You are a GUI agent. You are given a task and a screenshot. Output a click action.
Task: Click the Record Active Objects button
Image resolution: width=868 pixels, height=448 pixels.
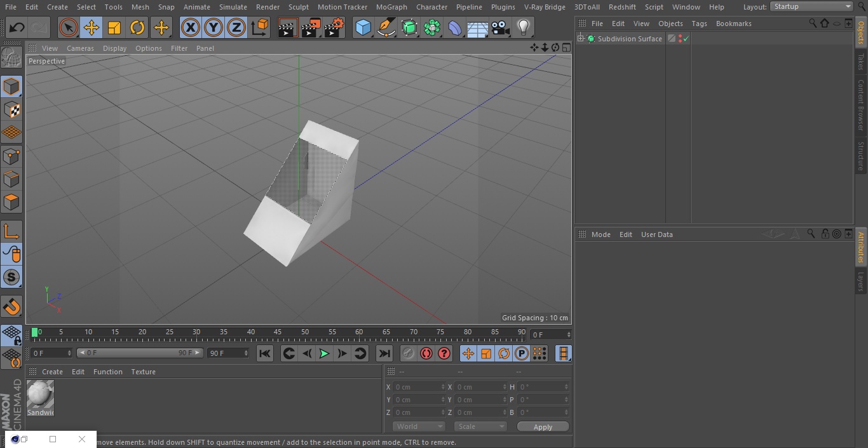[408, 353]
